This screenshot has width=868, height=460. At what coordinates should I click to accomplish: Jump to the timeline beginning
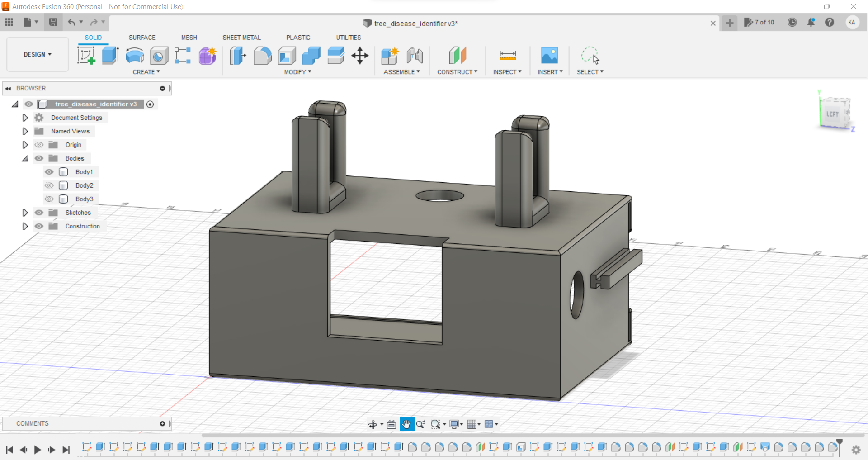[x=9, y=450]
